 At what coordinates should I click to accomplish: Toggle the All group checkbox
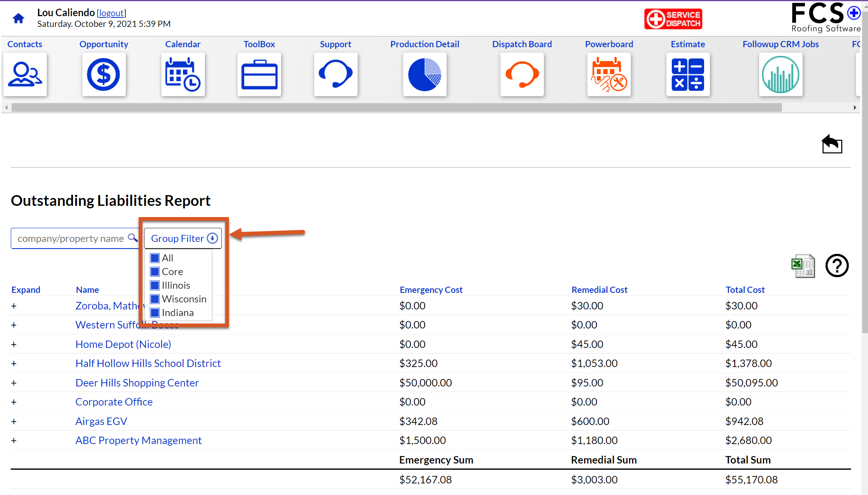(155, 258)
